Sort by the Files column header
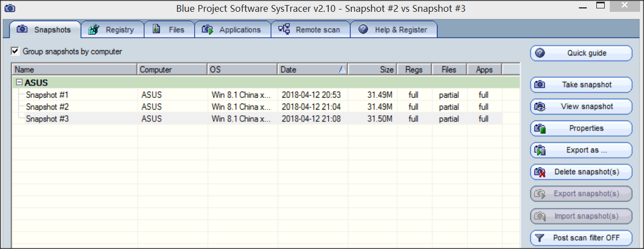Viewport: 644px width, 249px height. [x=450, y=70]
